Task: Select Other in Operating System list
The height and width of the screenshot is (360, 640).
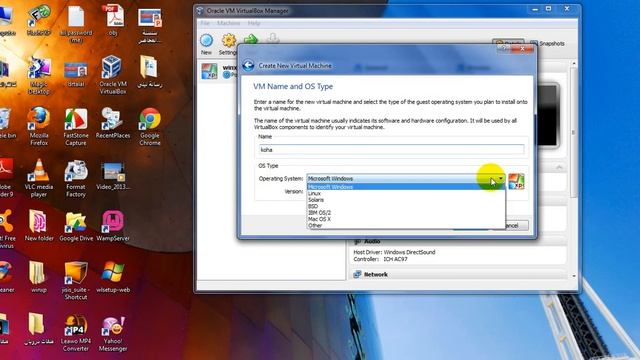Action: (x=406, y=225)
